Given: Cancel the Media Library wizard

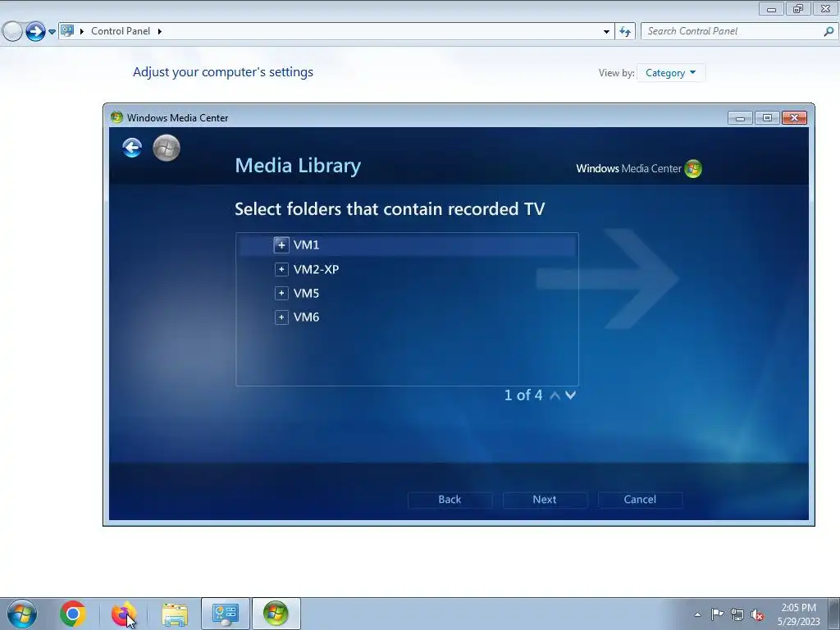Looking at the screenshot, I should [x=640, y=500].
